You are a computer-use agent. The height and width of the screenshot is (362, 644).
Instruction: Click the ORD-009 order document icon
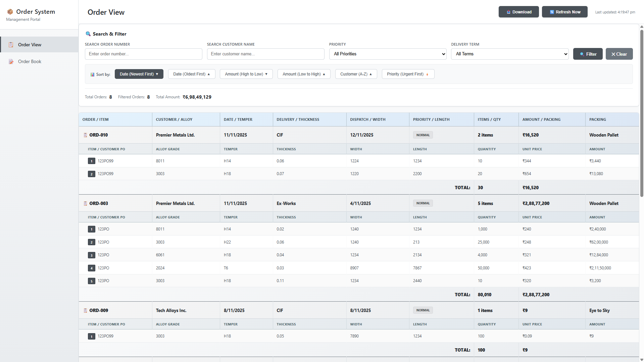pyautogui.click(x=85, y=310)
